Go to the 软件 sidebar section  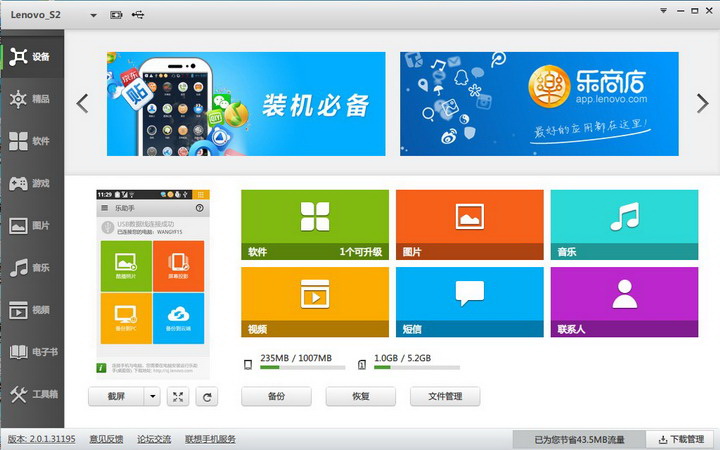pyautogui.click(x=32, y=141)
